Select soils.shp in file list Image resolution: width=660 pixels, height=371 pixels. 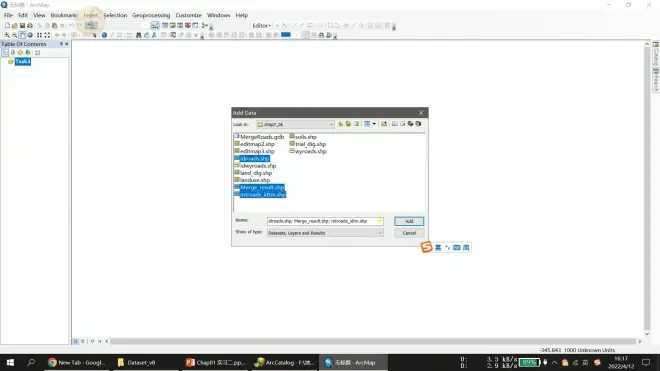tap(303, 137)
